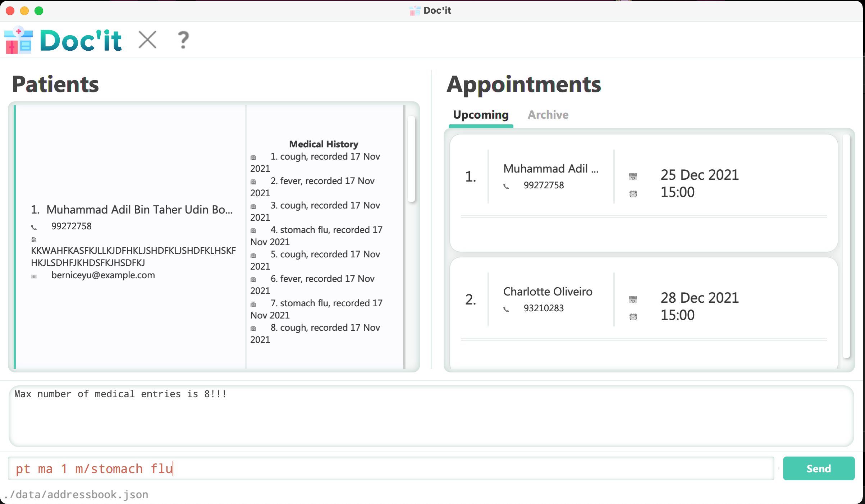Click the home address icon in patient card
Screen dimensions: 865x504
click(34, 239)
